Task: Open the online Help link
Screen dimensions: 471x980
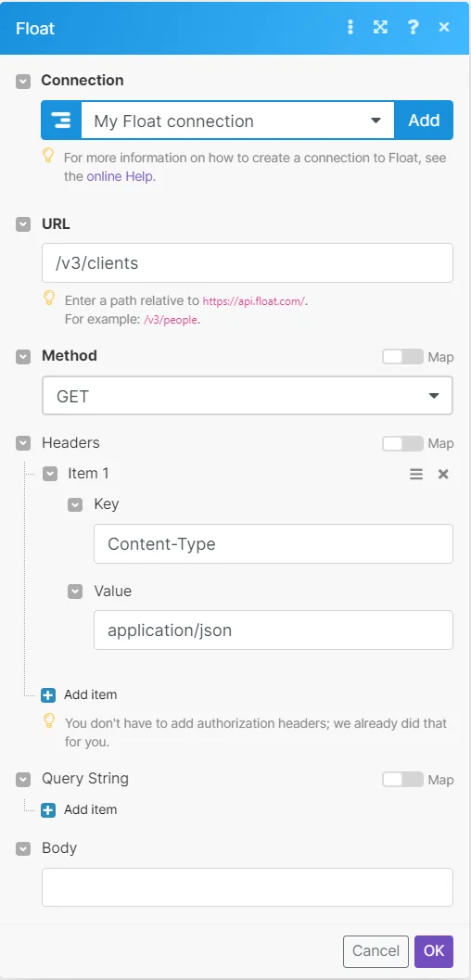Action: [x=120, y=176]
